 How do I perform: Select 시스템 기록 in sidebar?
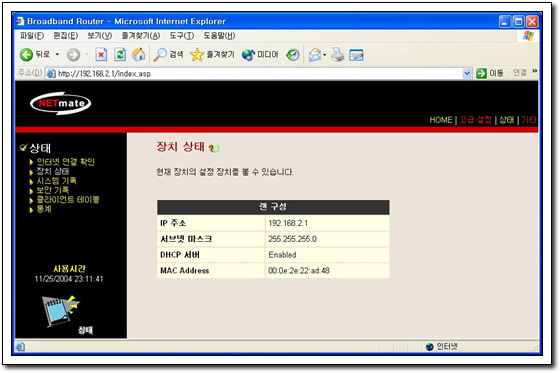(56, 181)
